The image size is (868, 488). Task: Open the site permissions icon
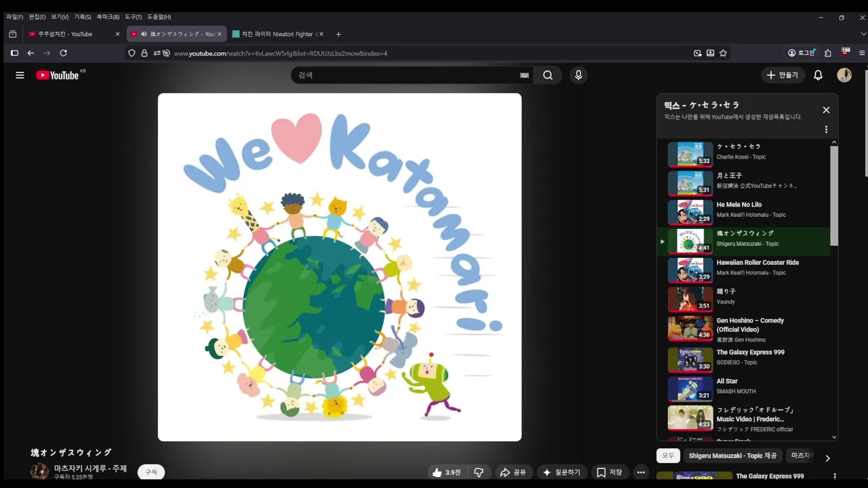pos(157,53)
